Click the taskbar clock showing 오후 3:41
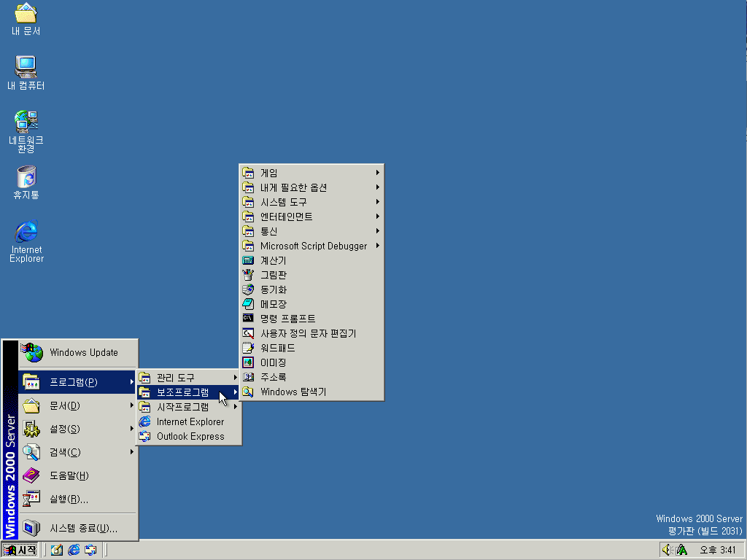 tap(718, 550)
